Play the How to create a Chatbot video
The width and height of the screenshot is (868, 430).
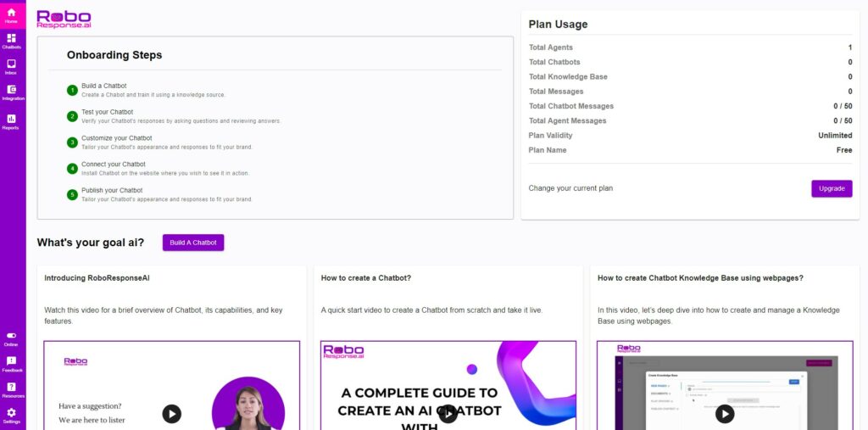point(448,413)
